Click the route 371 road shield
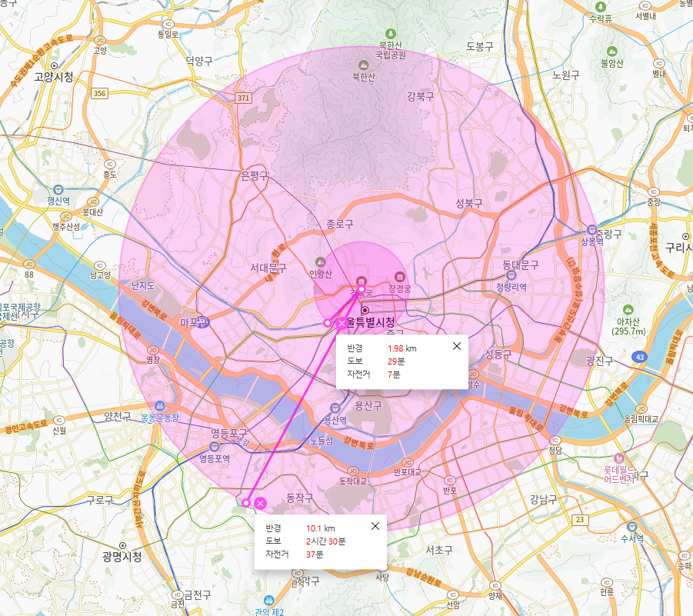The image size is (693, 616). [x=244, y=98]
